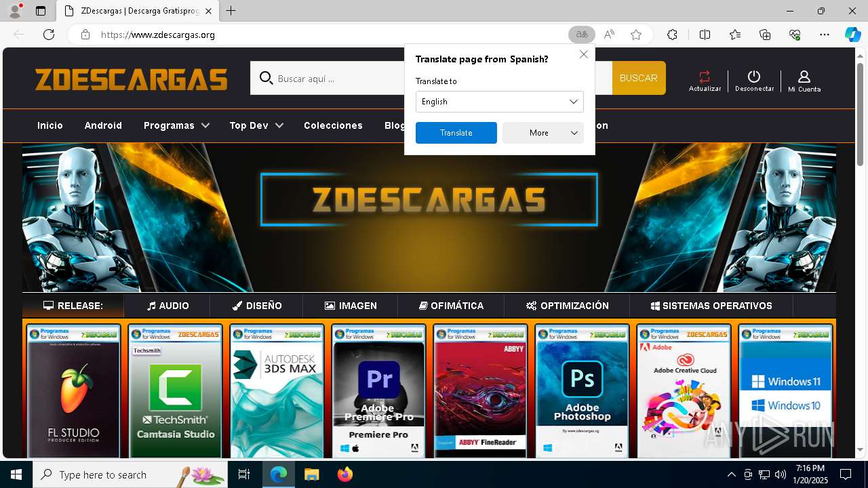Open the Blog menu item
Image resolution: width=868 pixels, height=488 pixels.
pos(395,125)
